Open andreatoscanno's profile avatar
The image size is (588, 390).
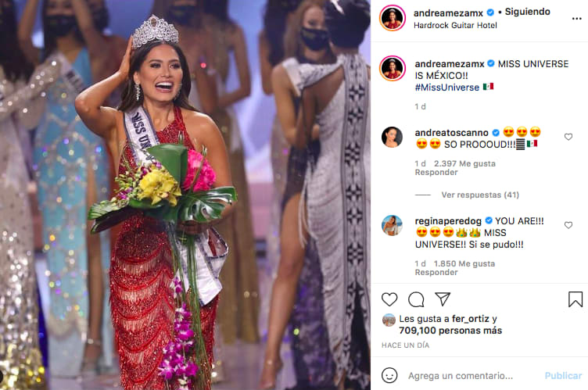tap(392, 138)
